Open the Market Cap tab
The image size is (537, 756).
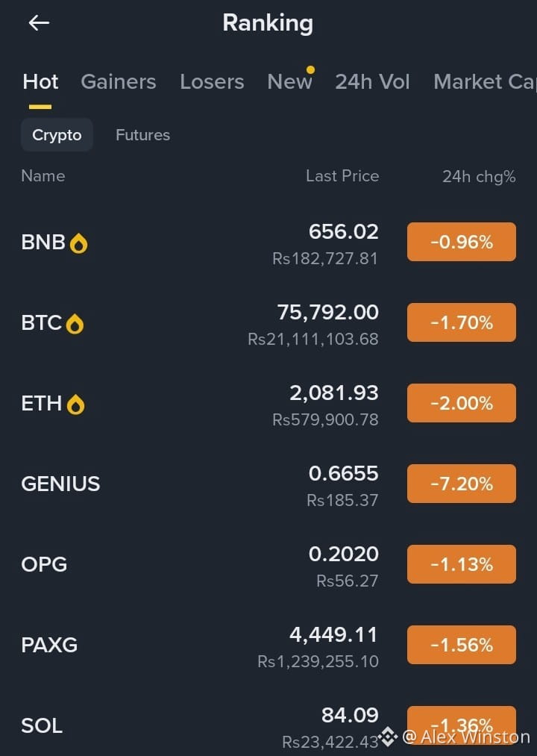pyautogui.click(x=485, y=81)
